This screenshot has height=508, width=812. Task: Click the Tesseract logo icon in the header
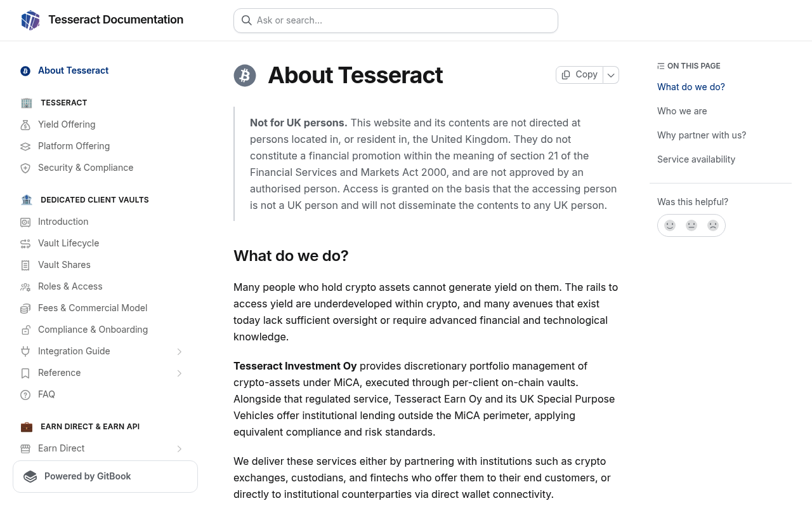30,20
